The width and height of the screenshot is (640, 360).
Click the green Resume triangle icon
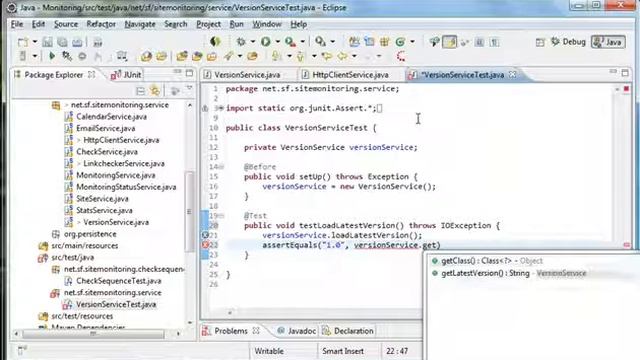[x=52, y=56]
